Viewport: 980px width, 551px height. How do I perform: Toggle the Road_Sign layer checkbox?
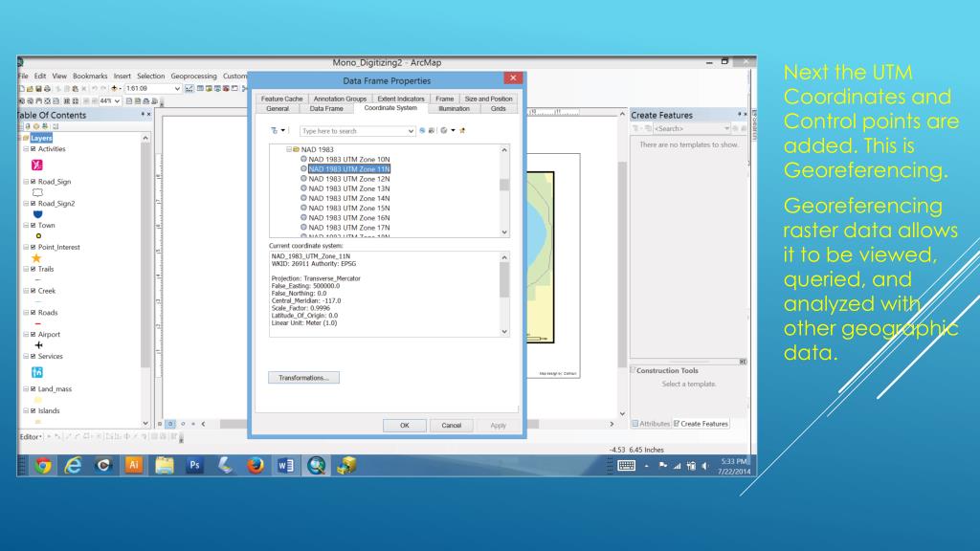(33, 182)
